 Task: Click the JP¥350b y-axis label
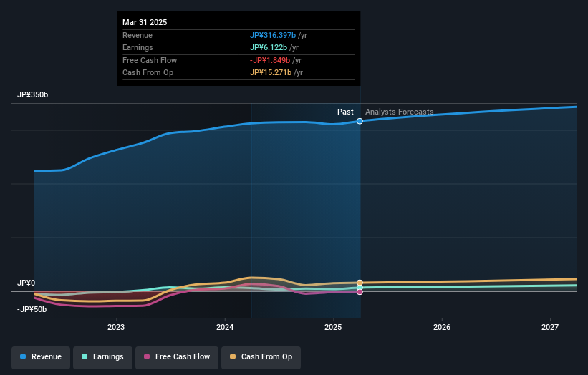tap(33, 94)
